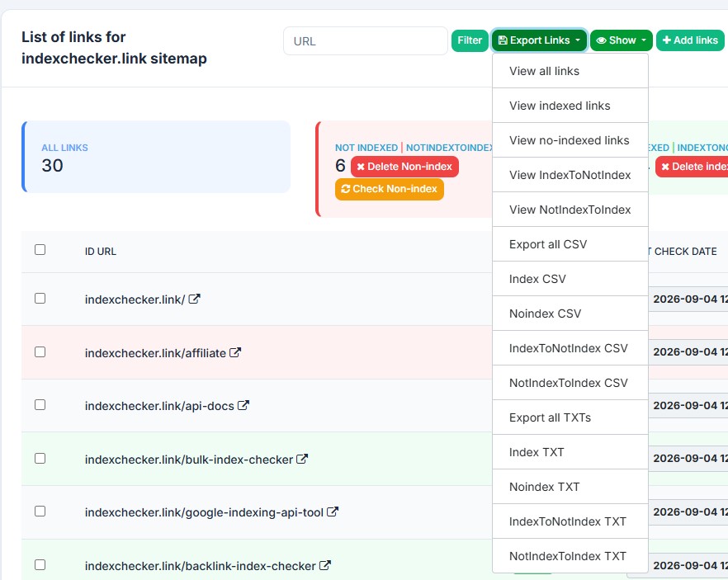Image resolution: width=728 pixels, height=580 pixels.
Task: Click the red Delete index button
Action: coord(693,167)
